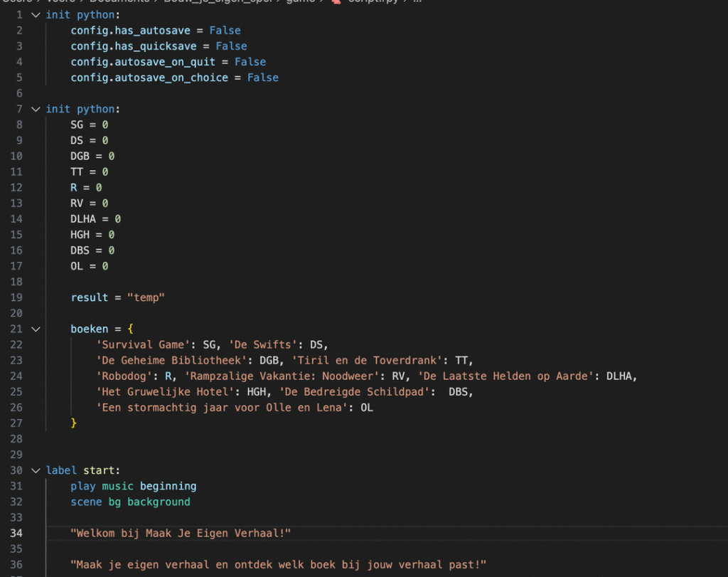Click False value of config.autosave_on_choice
Image resolution: width=728 pixels, height=577 pixels.
click(262, 78)
